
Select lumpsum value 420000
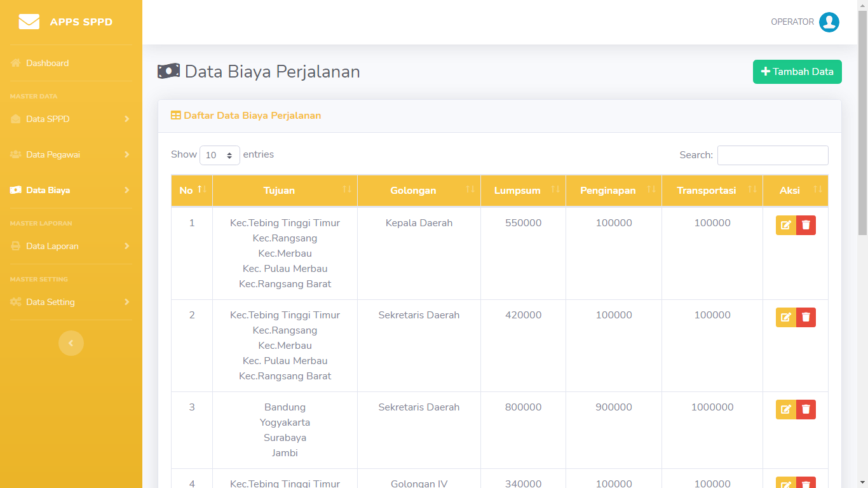[523, 315]
